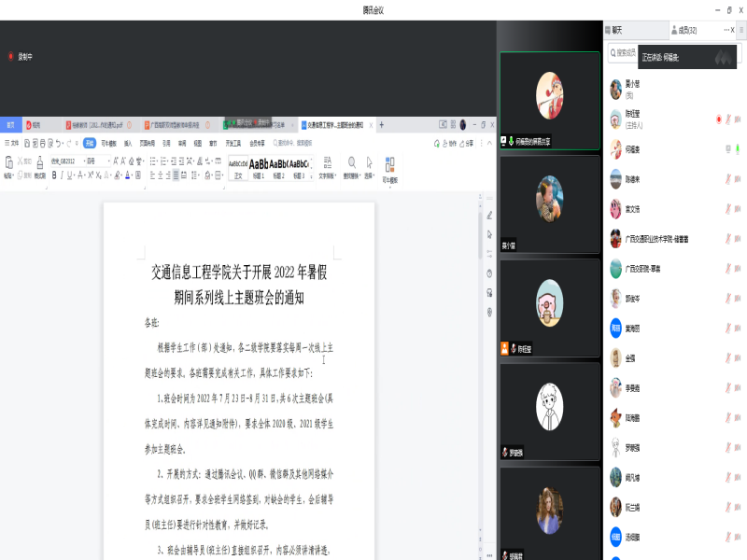Screen dimensions: 747x560
Task: Open the 插入 Insert ribbon tab
Action: coord(128,144)
